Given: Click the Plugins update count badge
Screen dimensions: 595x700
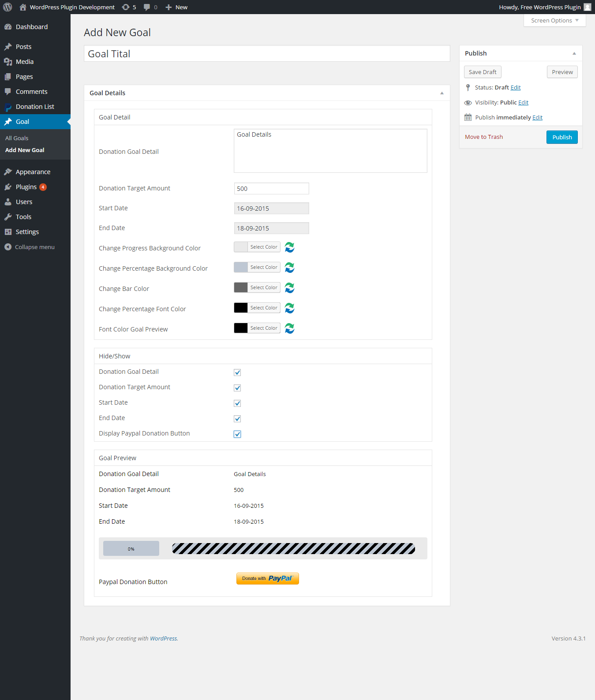Looking at the screenshot, I should coord(43,187).
